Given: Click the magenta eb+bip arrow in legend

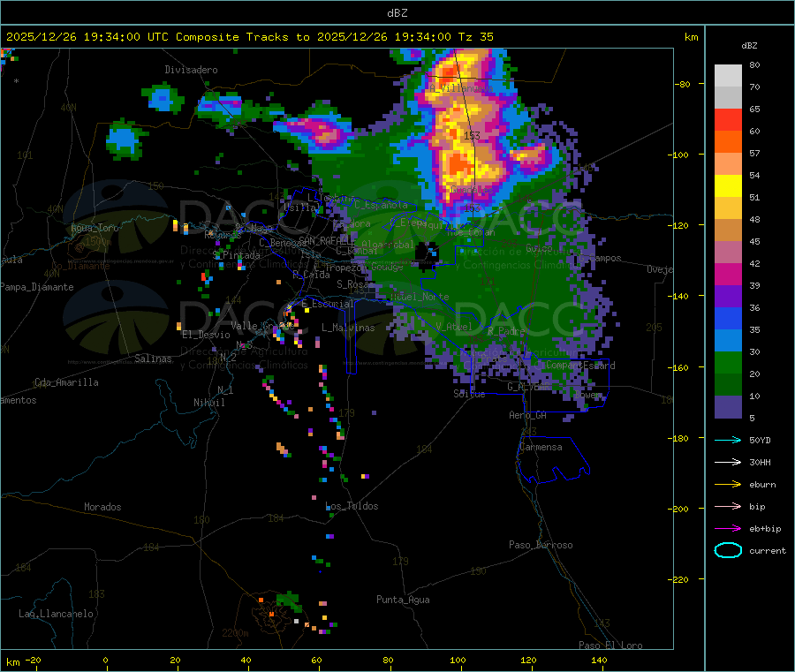Looking at the screenshot, I should pyautogui.click(x=728, y=528).
